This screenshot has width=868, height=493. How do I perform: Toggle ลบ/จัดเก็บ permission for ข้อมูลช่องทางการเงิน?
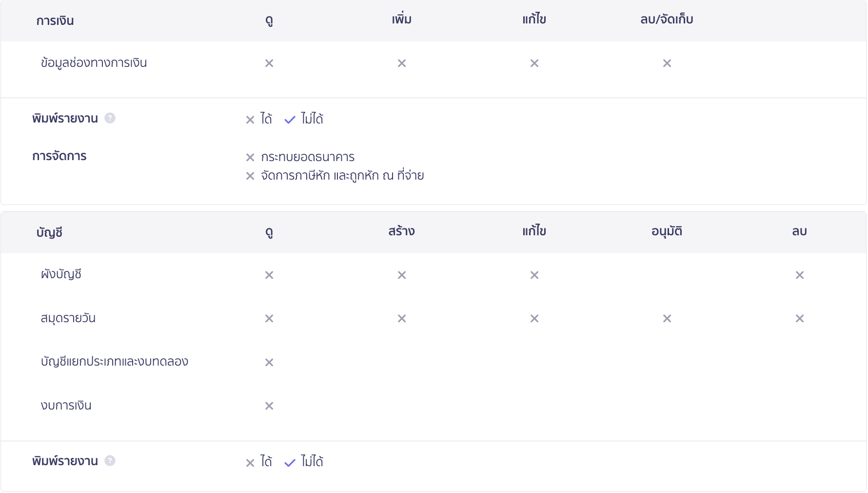pyautogui.click(x=667, y=62)
